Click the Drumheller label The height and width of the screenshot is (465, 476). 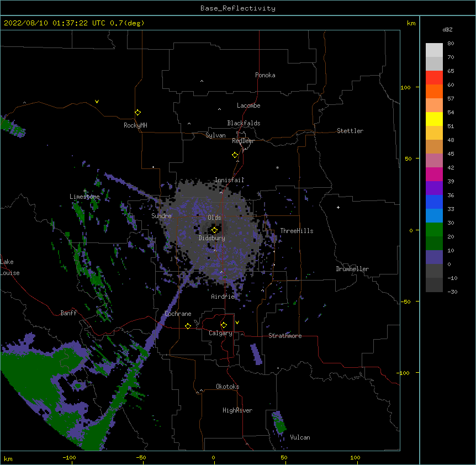[x=352, y=269]
